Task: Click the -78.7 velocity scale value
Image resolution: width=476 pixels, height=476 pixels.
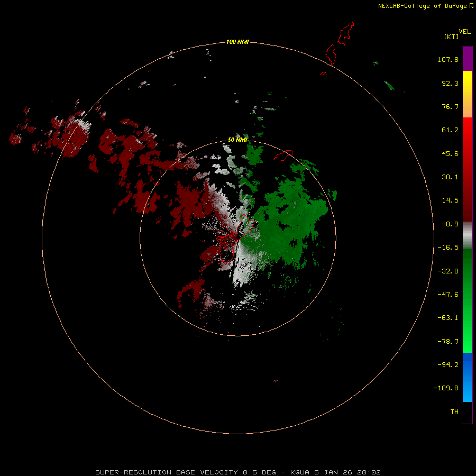Action: (x=448, y=342)
